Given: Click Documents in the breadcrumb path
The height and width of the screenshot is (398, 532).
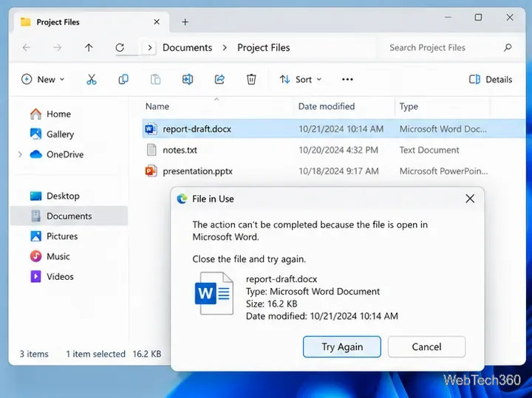Looking at the screenshot, I should (187, 47).
